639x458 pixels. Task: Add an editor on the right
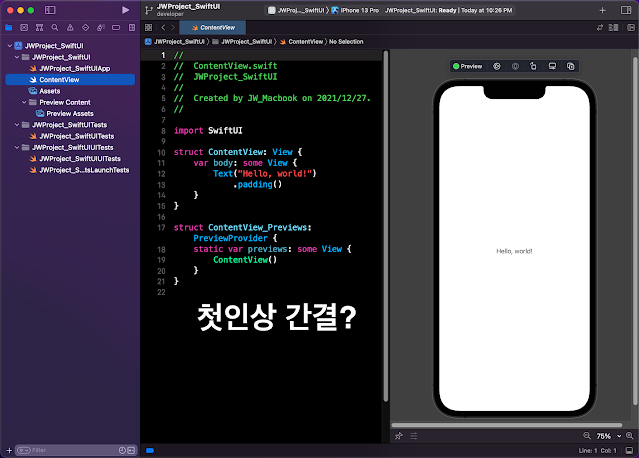(x=630, y=28)
